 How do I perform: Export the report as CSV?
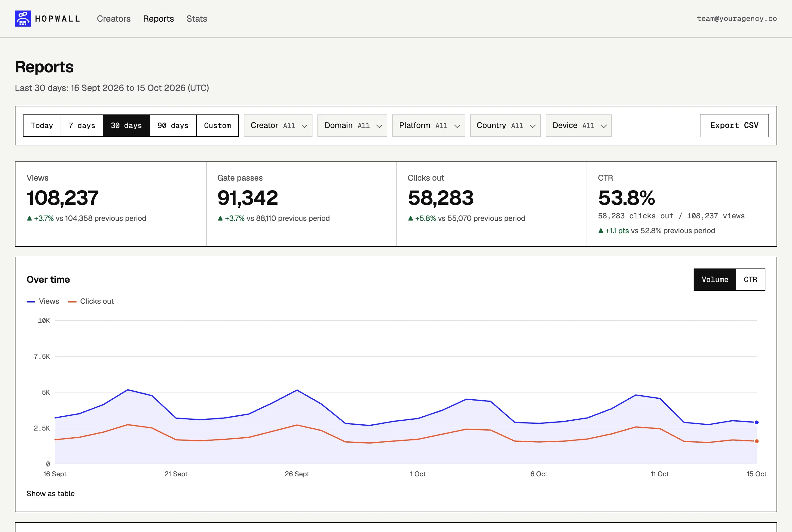[x=734, y=126]
